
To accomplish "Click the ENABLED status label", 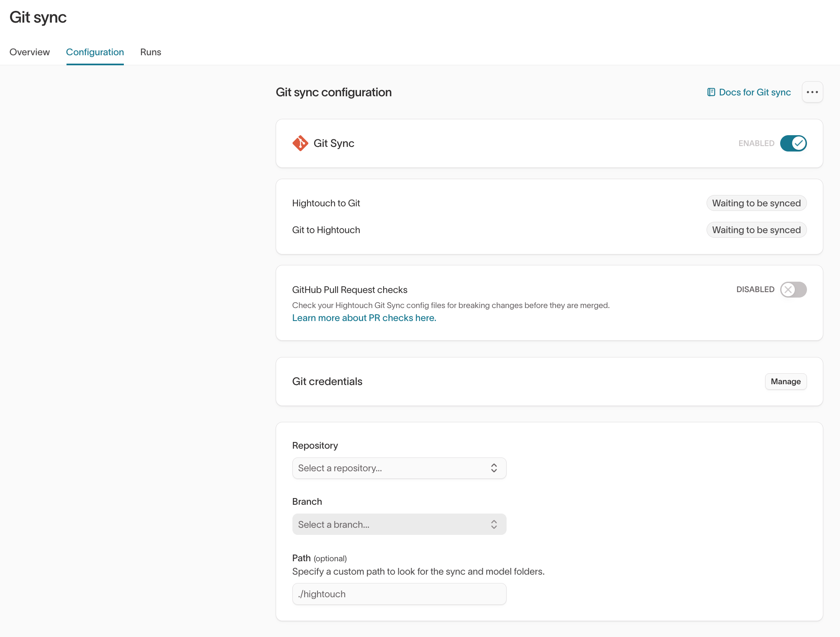I will (756, 143).
